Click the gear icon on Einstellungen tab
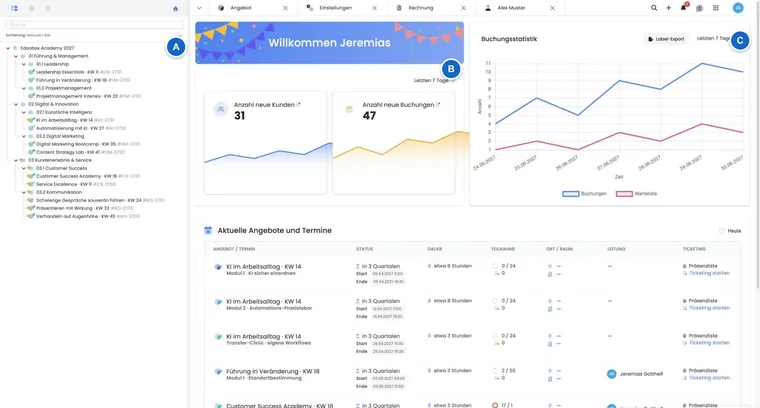The image size is (760, 408). (310, 8)
